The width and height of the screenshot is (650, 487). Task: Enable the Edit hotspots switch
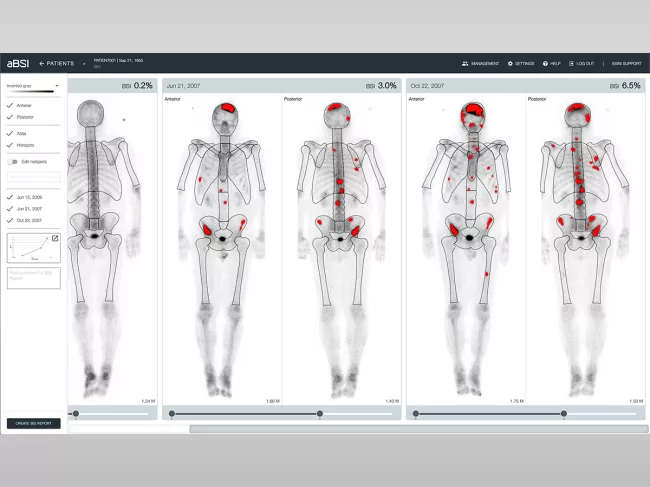coord(12,161)
